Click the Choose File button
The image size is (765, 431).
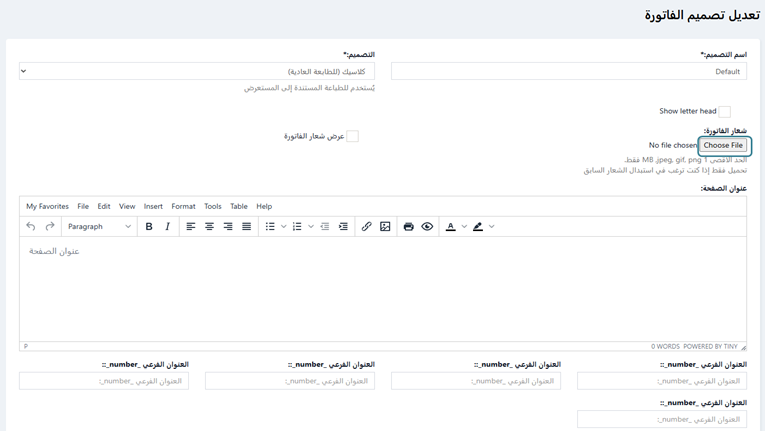tap(723, 146)
